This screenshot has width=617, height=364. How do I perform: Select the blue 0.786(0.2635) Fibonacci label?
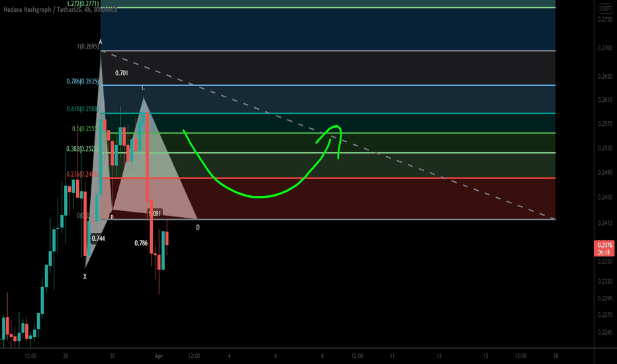pos(83,81)
